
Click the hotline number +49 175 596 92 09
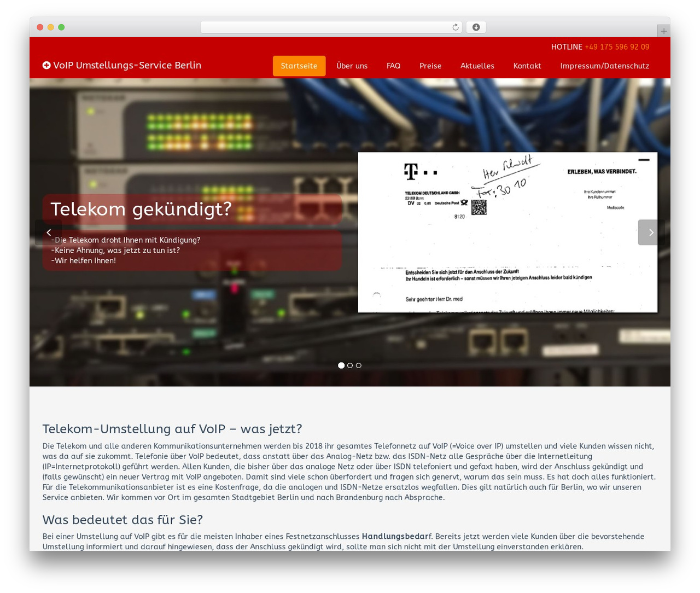(x=617, y=47)
